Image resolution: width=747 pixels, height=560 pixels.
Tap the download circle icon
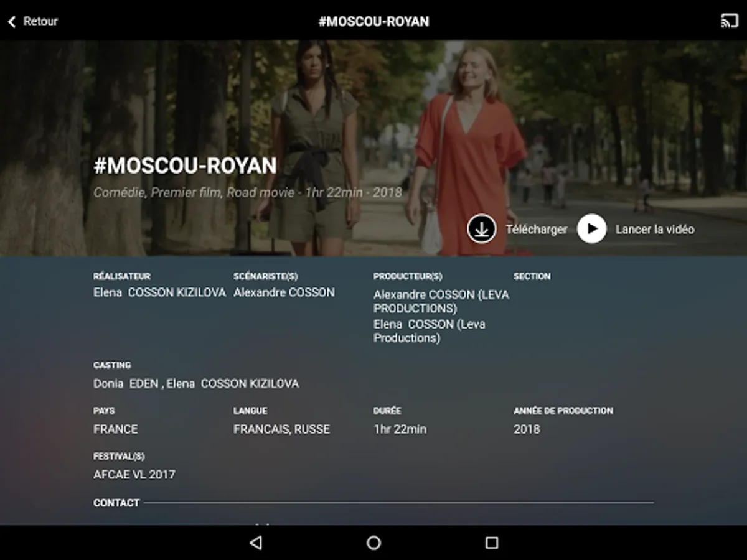point(481,229)
